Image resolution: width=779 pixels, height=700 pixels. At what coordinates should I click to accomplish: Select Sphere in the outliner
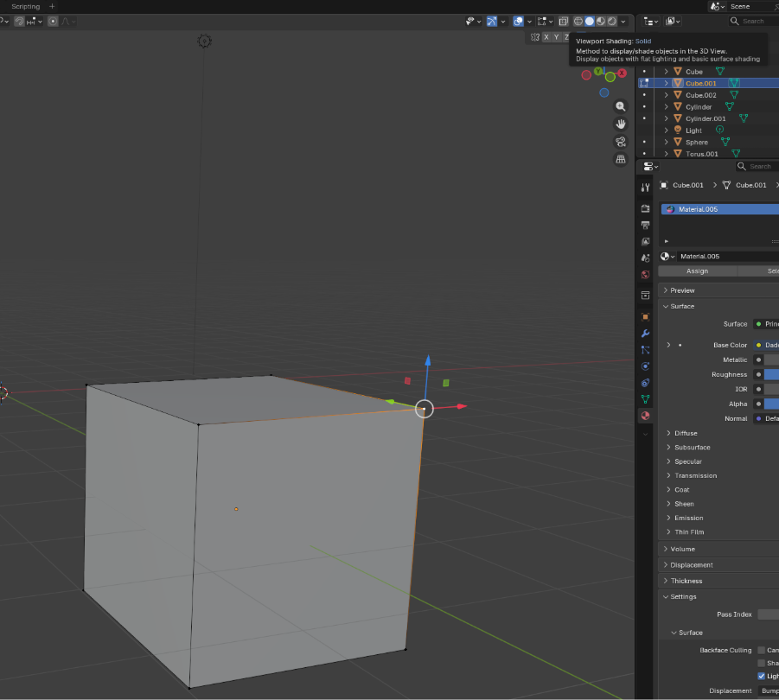click(x=697, y=143)
